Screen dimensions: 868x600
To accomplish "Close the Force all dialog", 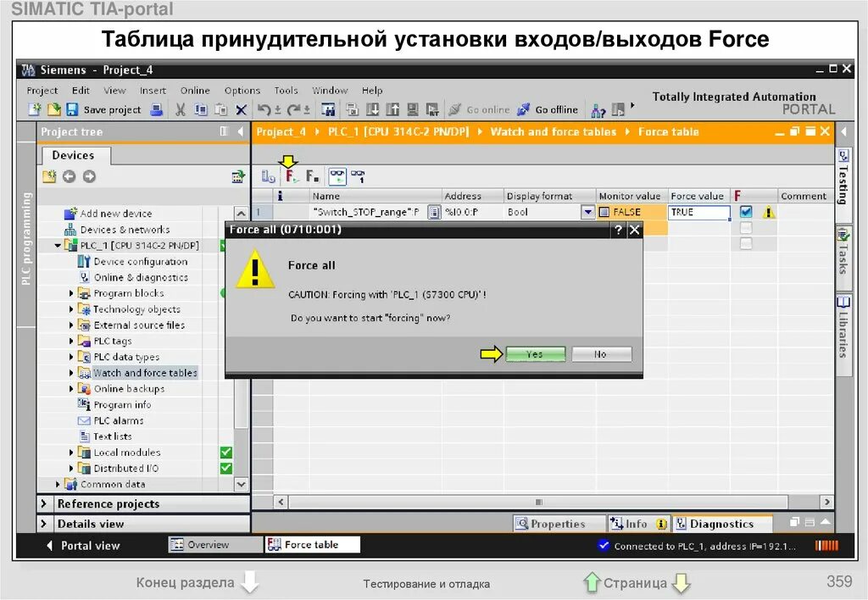I will click(x=634, y=230).
